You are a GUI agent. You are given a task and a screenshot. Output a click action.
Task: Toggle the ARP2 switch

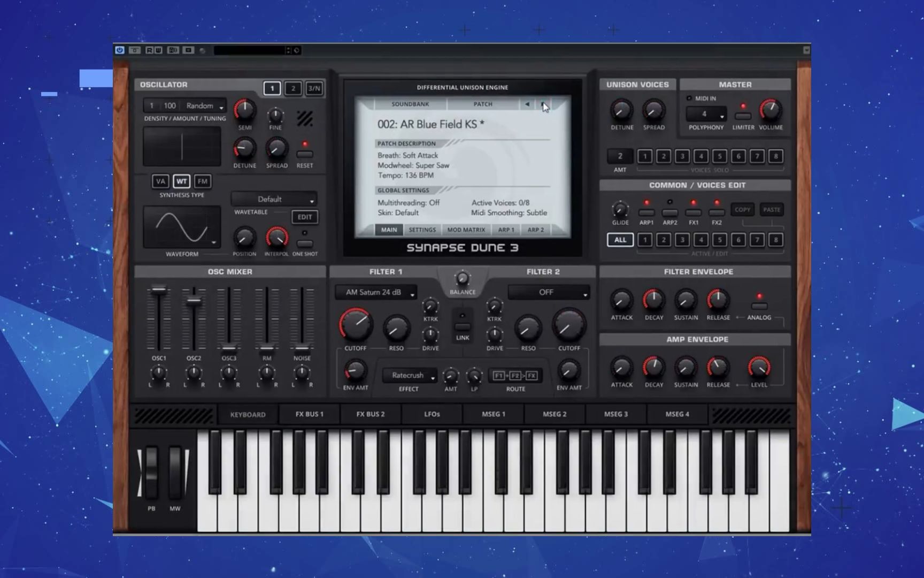tap(670, 212)
